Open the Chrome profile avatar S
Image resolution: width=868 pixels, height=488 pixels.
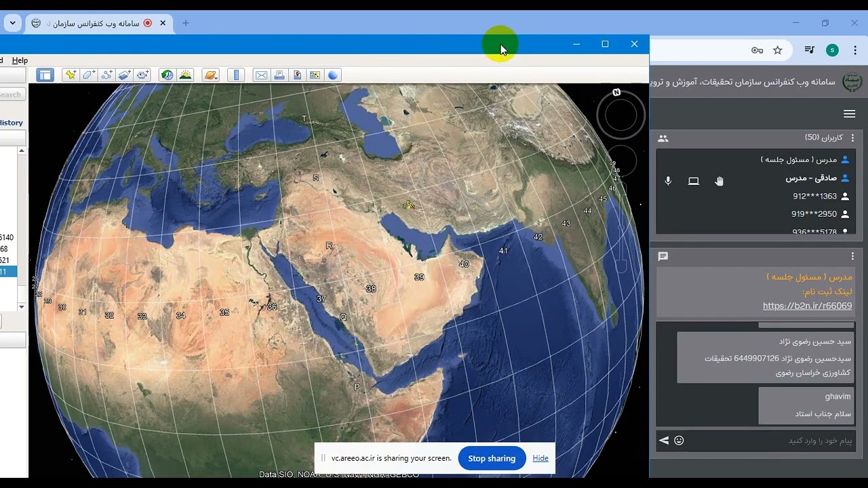[832, 50]
